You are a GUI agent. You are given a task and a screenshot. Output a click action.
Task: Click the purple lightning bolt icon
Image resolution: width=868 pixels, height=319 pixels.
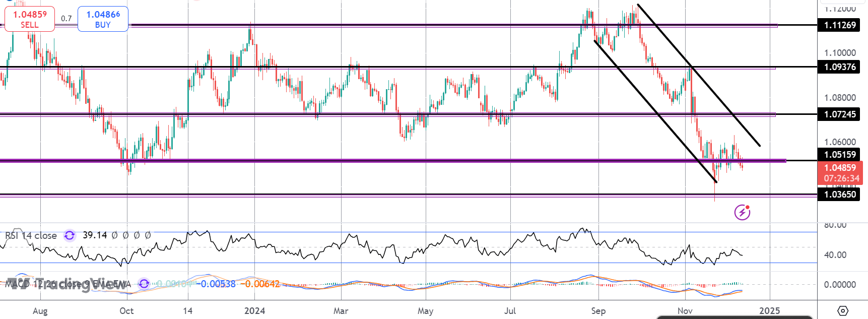point(742,212)
